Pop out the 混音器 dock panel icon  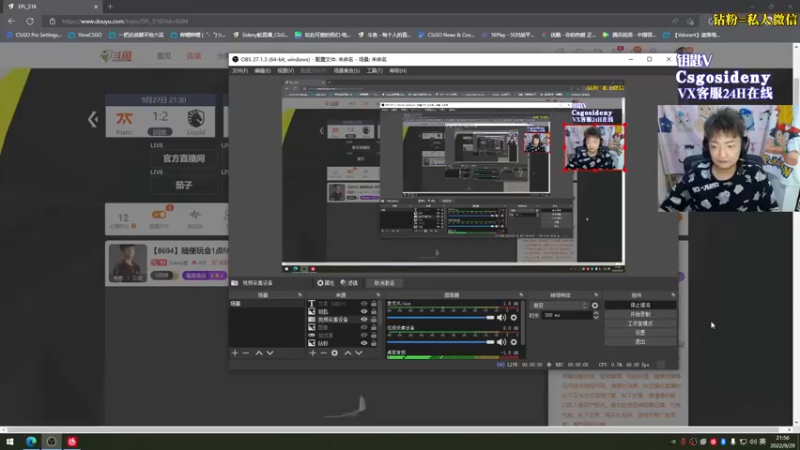click(521, 295)
